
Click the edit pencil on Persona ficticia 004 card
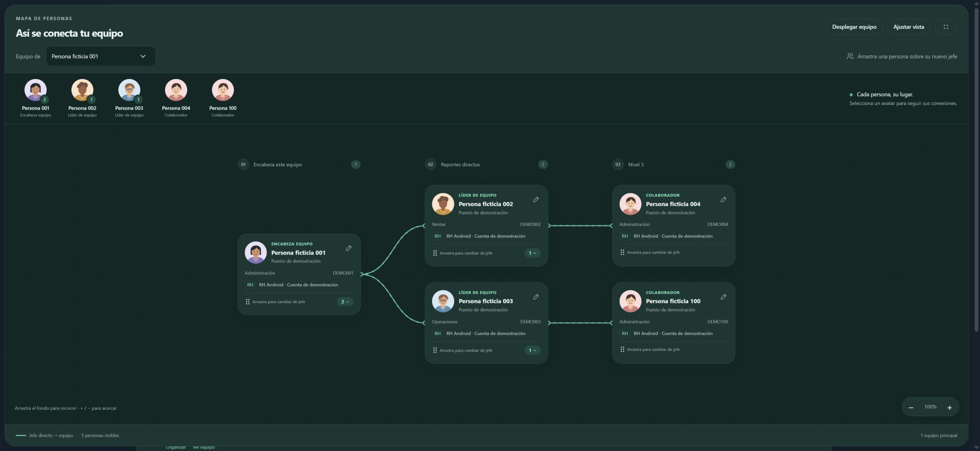tap(723, 200)
